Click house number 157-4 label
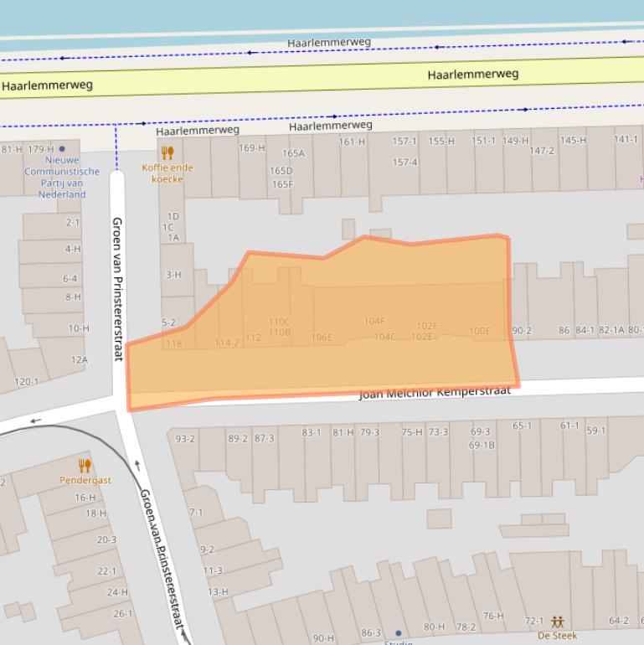This screenshot has width=644, height=645. pyautogui.click(x=404, y=163)
